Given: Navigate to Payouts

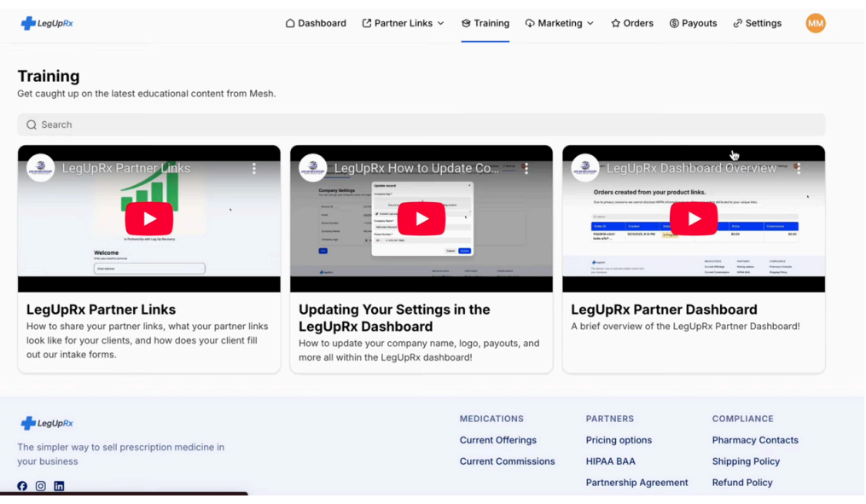Looking at the screenshot, I should (693, 23).
